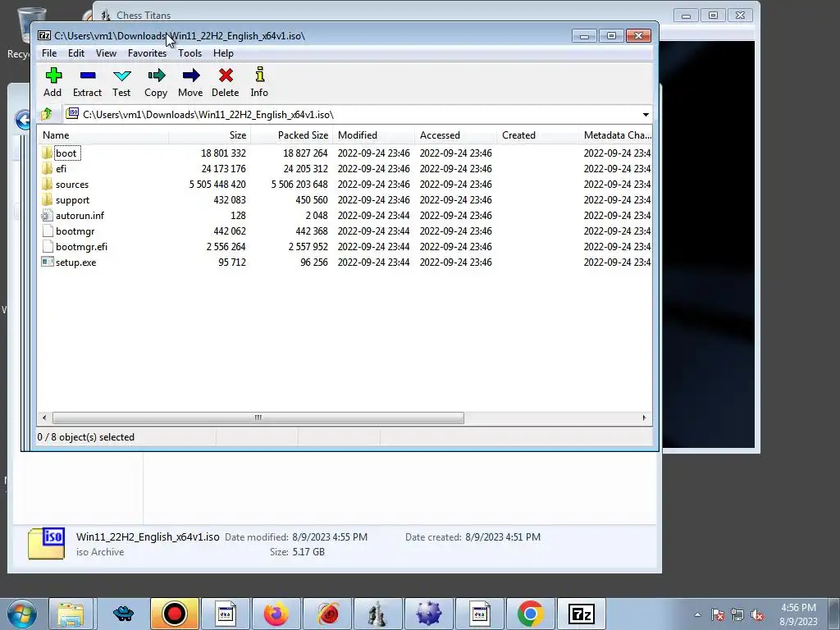The width and height of the screenshot is (840, 630).
Task: Sort by Size column header
Action: (x=209, y=135)
